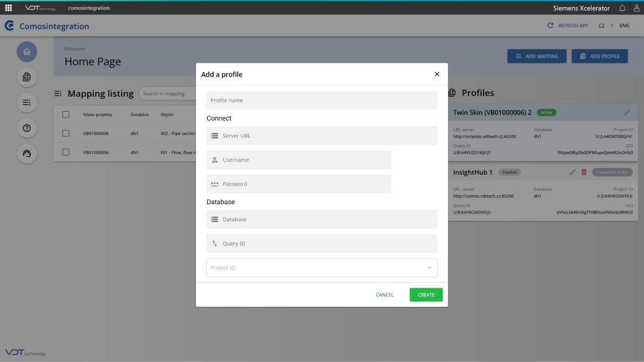This screenshot has height=362, width=644.
Task: Open the mapping list sidebar icon
Action: [x=27, y=103]
